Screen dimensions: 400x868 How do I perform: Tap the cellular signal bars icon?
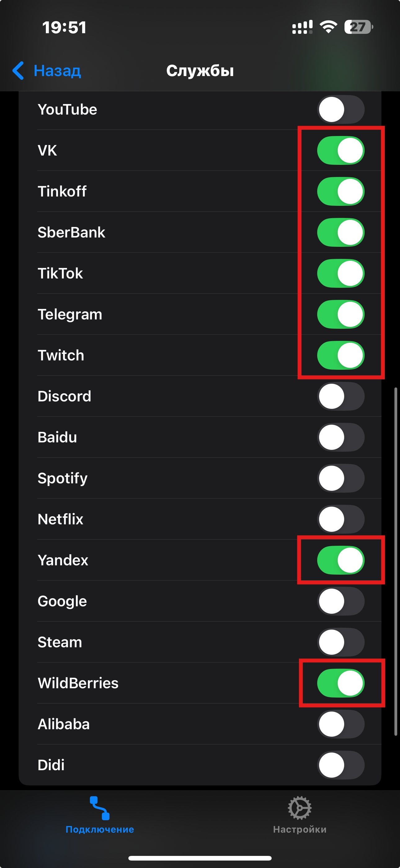click(302, 27)
